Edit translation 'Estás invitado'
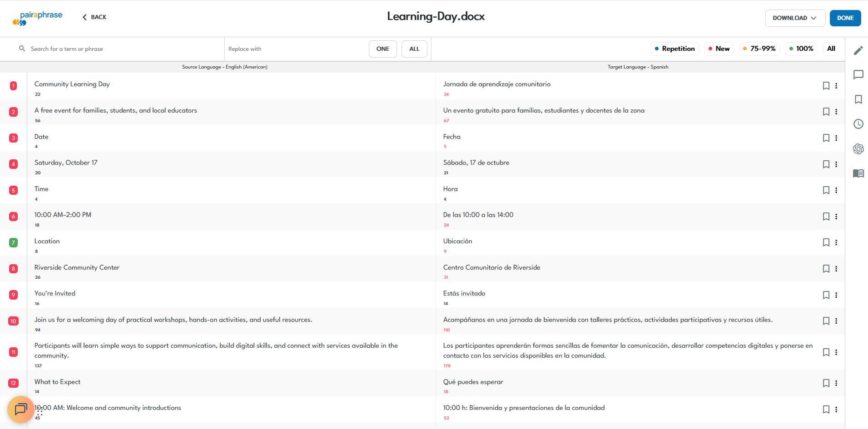The height and width of the screenshot is (429, 868). coord(464,293)
